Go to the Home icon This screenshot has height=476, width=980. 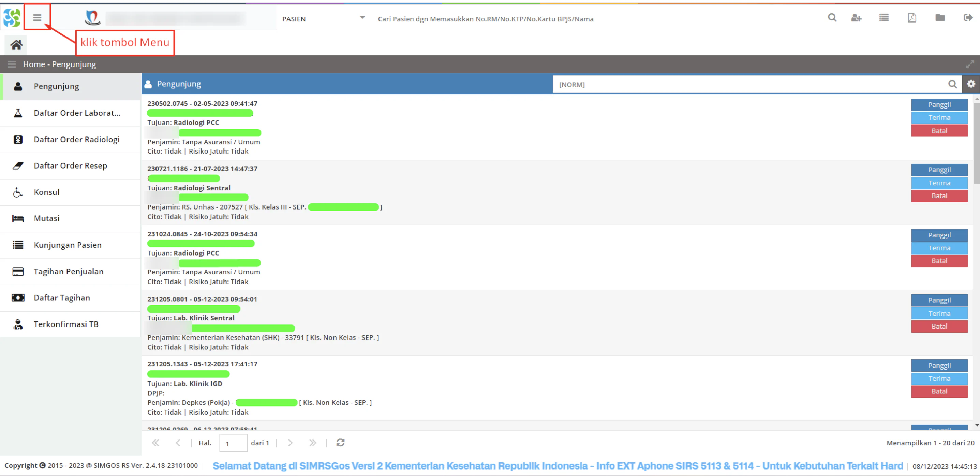tap(16, 45)
